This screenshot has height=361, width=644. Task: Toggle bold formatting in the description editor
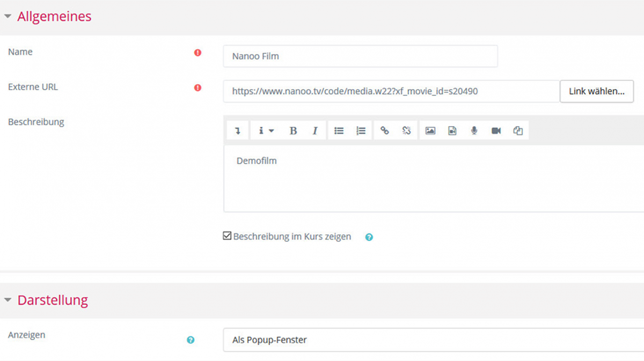[x=293, y=130]
